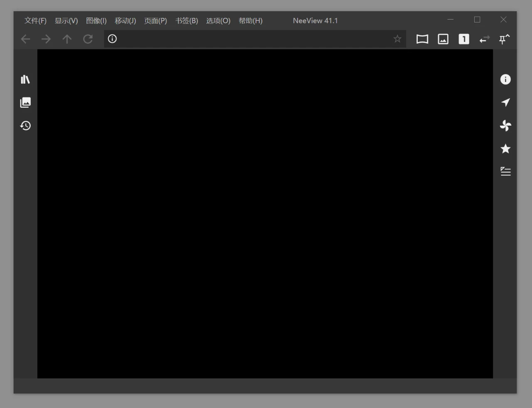Image resolution: width=532 pixels, height=408 pixels.
Task: Open the 书签(B) menu
Action: coord(187,21)
